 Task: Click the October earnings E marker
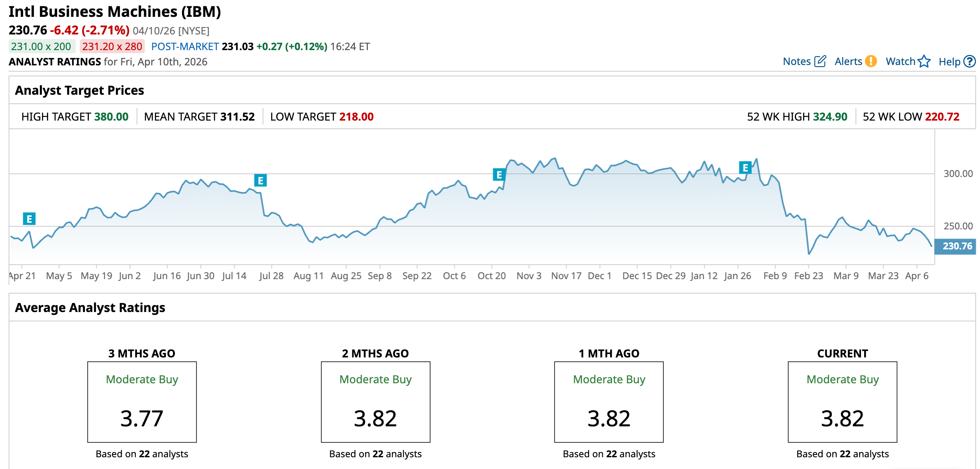[499, 175]
